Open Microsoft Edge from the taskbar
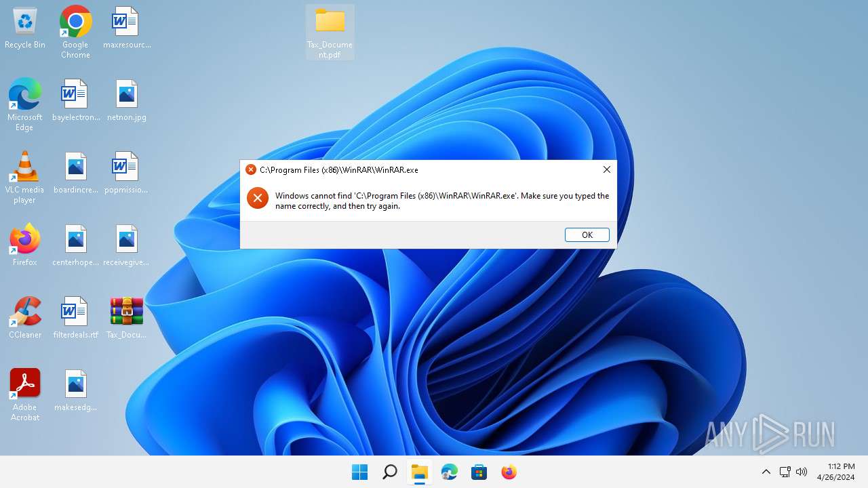 (450, 472)
